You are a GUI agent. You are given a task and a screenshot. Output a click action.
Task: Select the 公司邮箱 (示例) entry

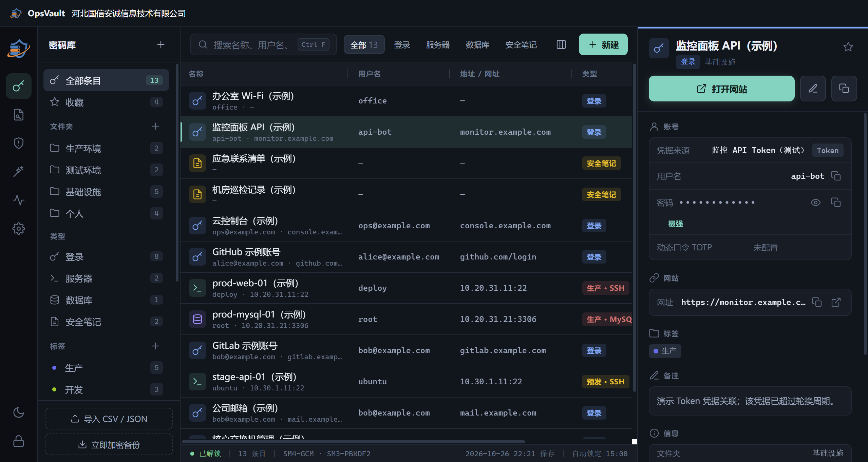(x=406, y=413)
